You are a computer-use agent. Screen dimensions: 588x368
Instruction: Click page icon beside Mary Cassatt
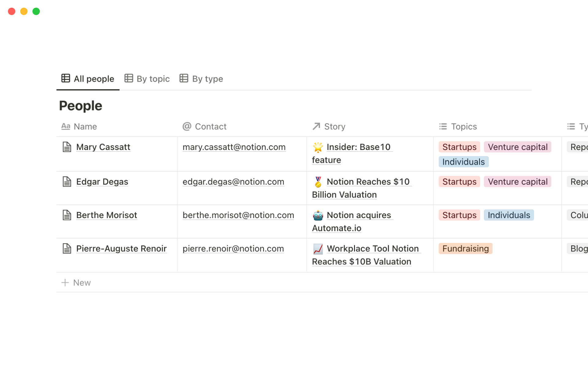click(67, 147)
